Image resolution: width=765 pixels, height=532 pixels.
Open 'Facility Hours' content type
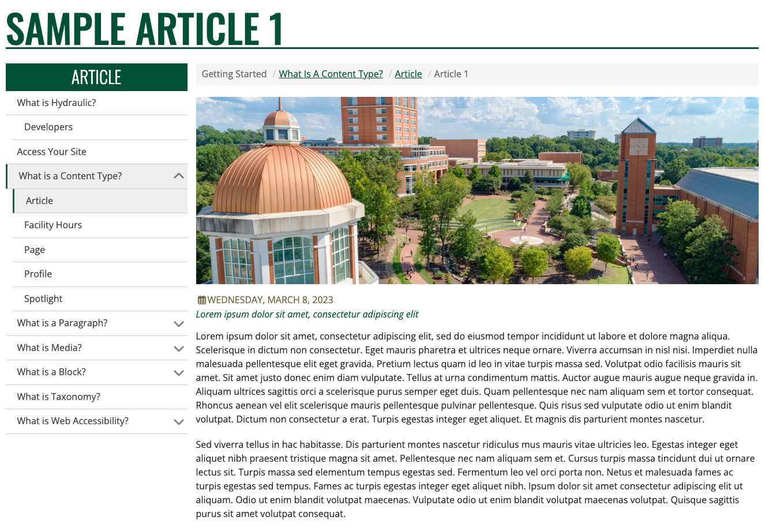53,225
